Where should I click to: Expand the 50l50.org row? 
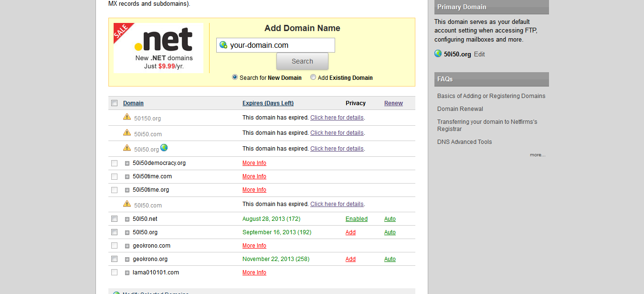pos(127,233)
